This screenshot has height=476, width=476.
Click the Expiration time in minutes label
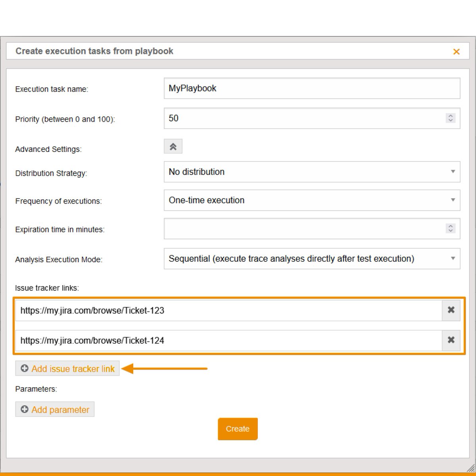tap(60, 230)
